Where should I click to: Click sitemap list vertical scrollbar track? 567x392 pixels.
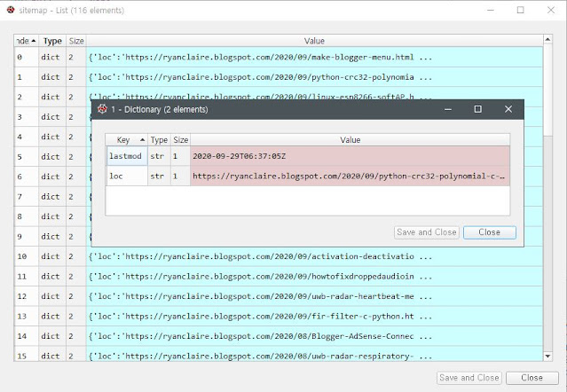(547, 242)
